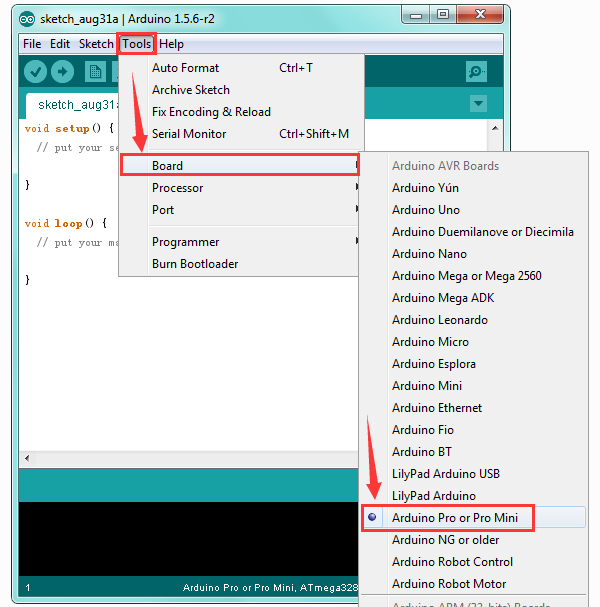Open the File menu
This screenshot has width=600, height=607.
32,44
